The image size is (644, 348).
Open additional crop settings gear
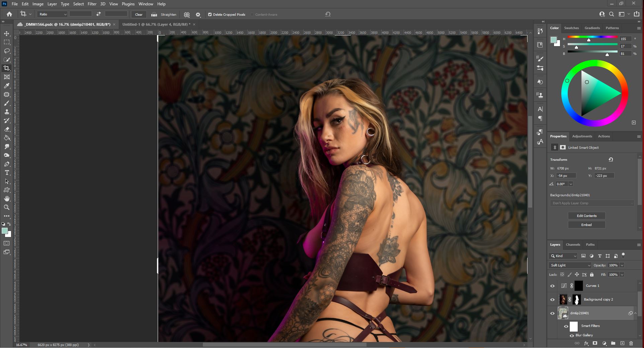point(198,14)
